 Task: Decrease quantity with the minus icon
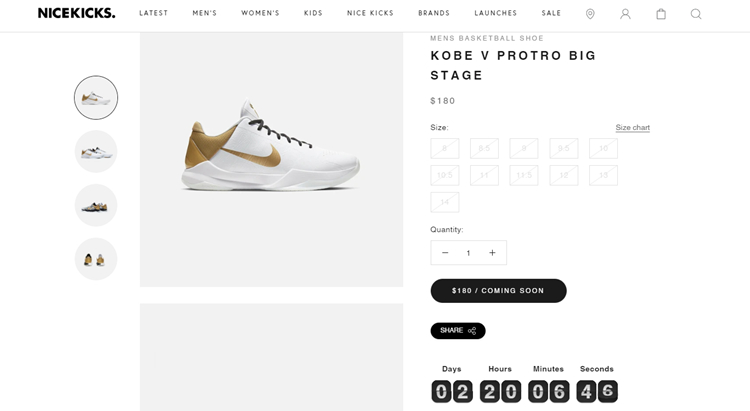pos(445,253)
